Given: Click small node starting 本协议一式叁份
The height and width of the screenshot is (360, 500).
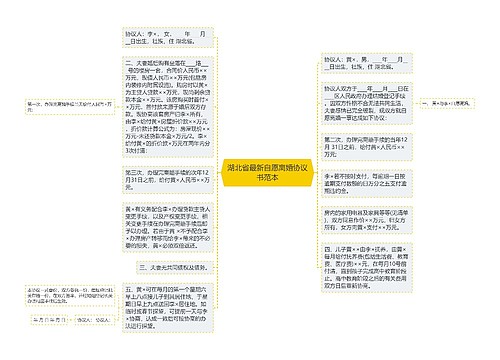Looking at the screenshot, I should click(70, 295).
